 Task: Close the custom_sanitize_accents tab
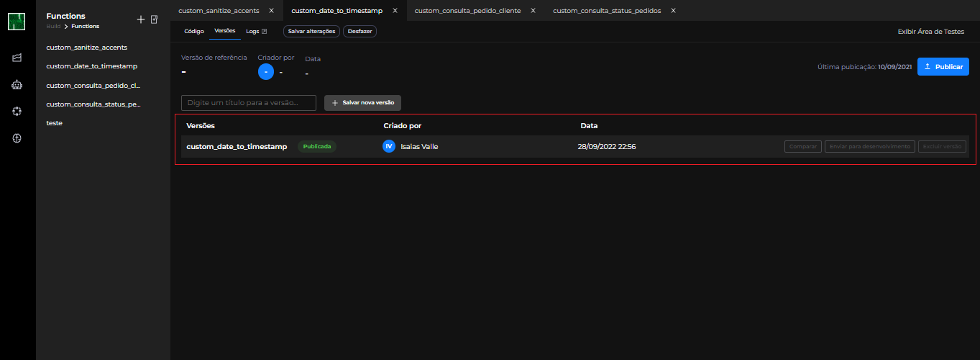(x=271, y=11)
